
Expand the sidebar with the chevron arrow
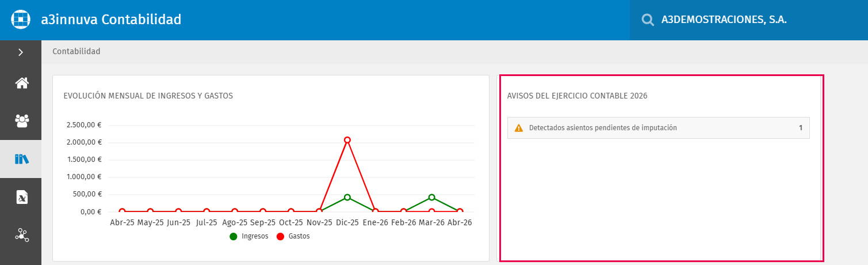(21, 52)
